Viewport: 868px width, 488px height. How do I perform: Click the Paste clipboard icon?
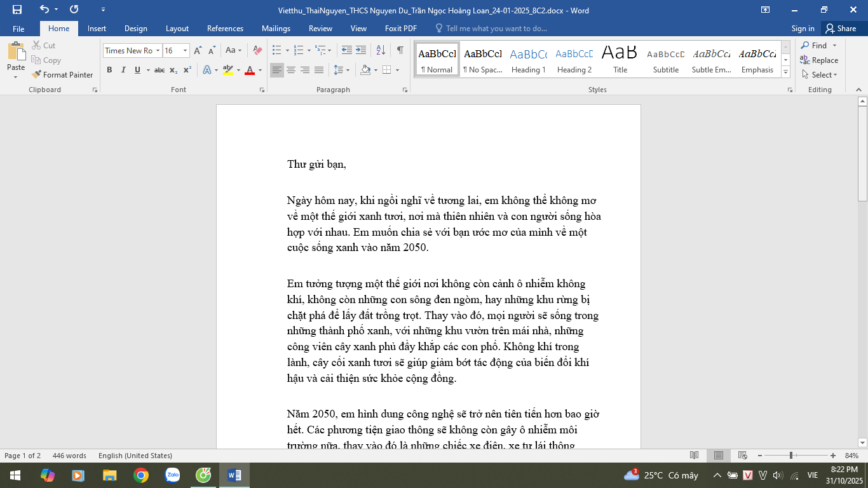(16, 51)
